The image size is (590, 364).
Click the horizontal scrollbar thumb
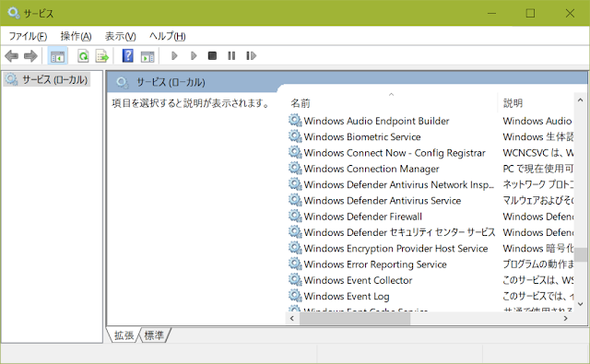coord(355,318)
